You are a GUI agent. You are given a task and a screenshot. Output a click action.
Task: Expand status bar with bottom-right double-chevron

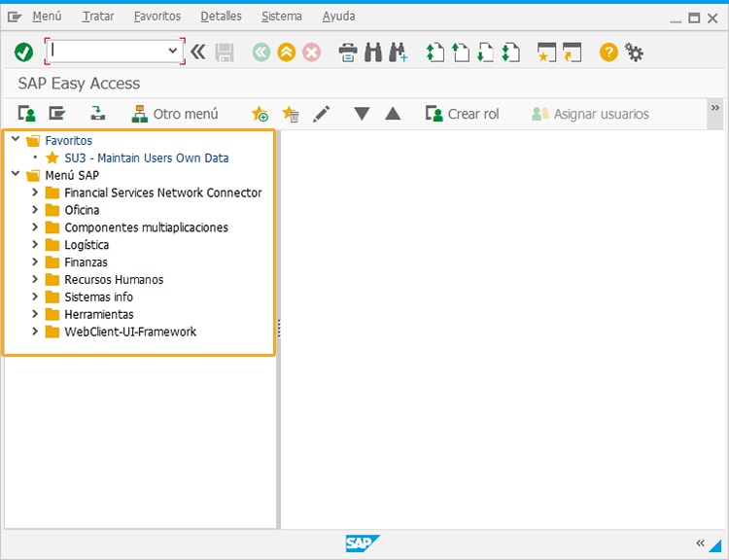[x=700, y=542]
